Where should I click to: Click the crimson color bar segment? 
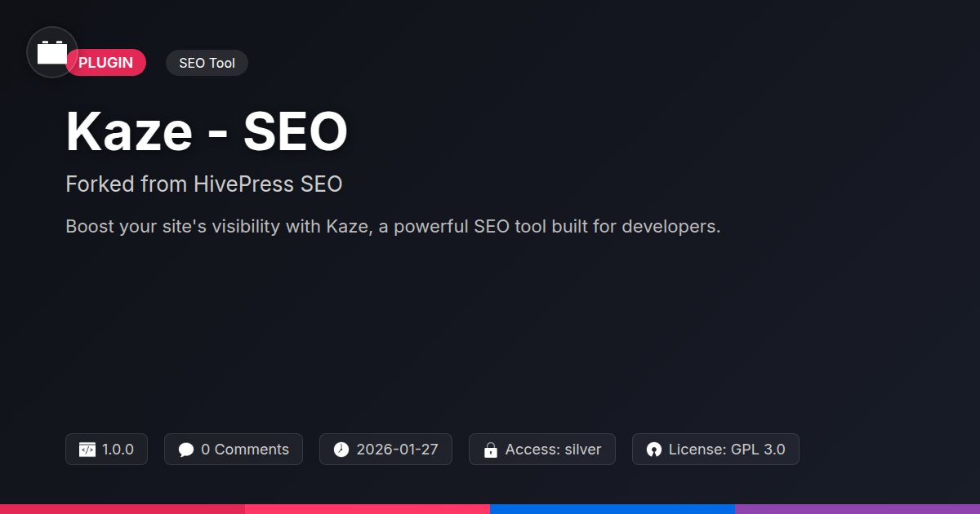click(122, 509)
